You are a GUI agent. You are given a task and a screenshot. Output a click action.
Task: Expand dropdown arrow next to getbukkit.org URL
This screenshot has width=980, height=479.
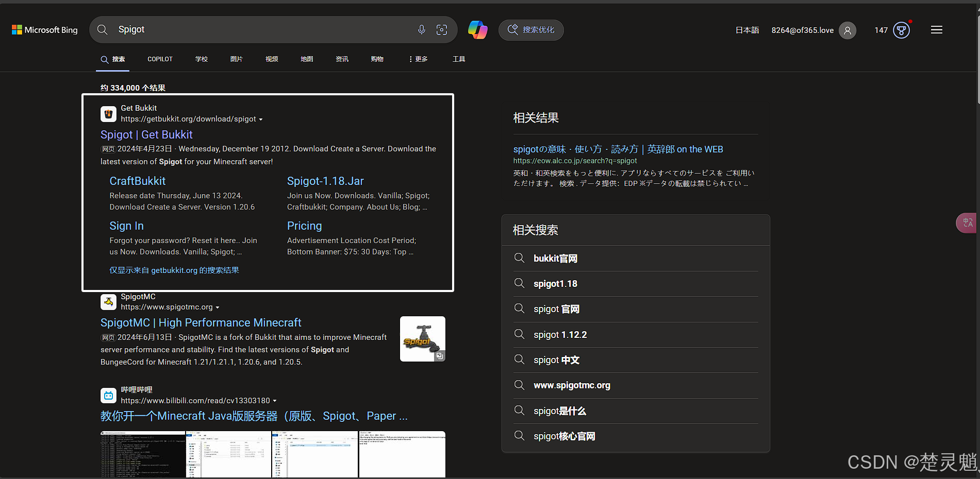click(x=261, y=119)
